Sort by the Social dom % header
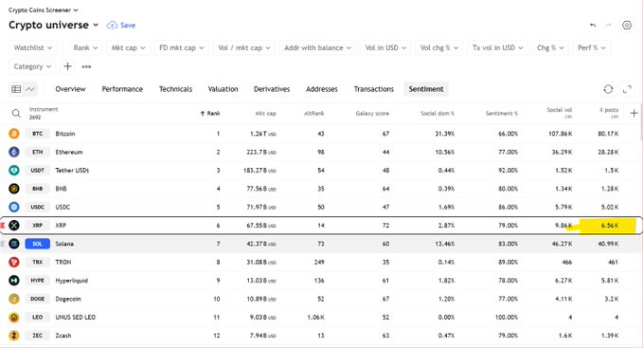 438,113
